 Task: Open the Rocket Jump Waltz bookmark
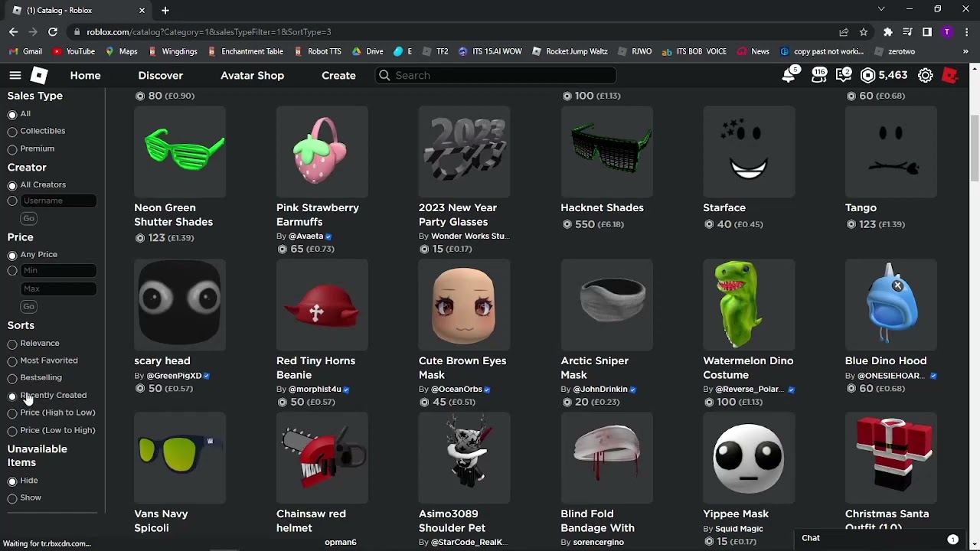[x=570, y=51]
